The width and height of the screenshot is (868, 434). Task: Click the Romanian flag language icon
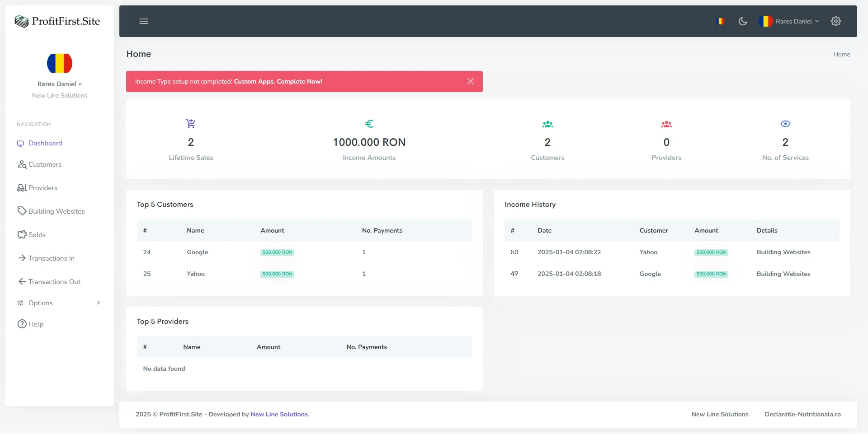click(721, 21)
